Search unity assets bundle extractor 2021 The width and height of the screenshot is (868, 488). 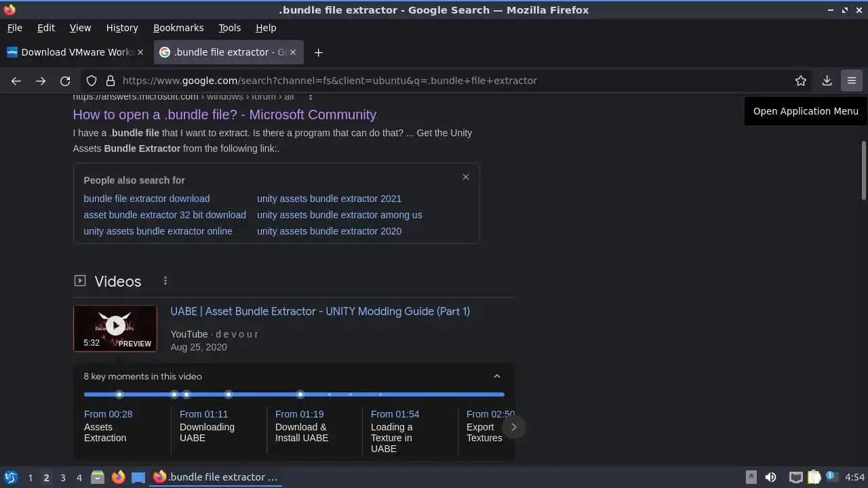(x=329, y=199)
